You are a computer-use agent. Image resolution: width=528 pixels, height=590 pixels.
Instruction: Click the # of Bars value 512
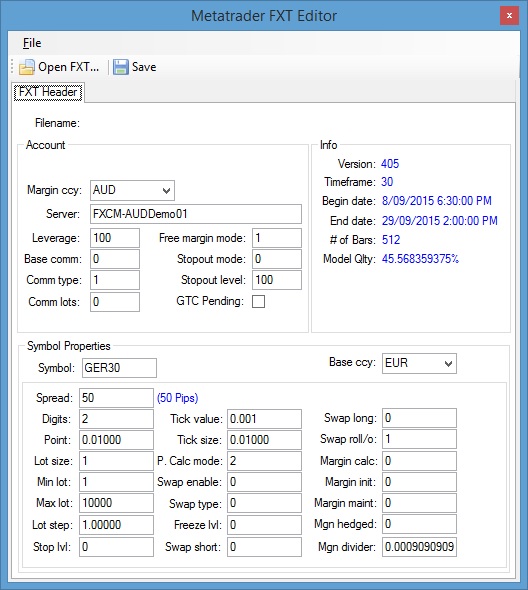(x=391, y=240)
